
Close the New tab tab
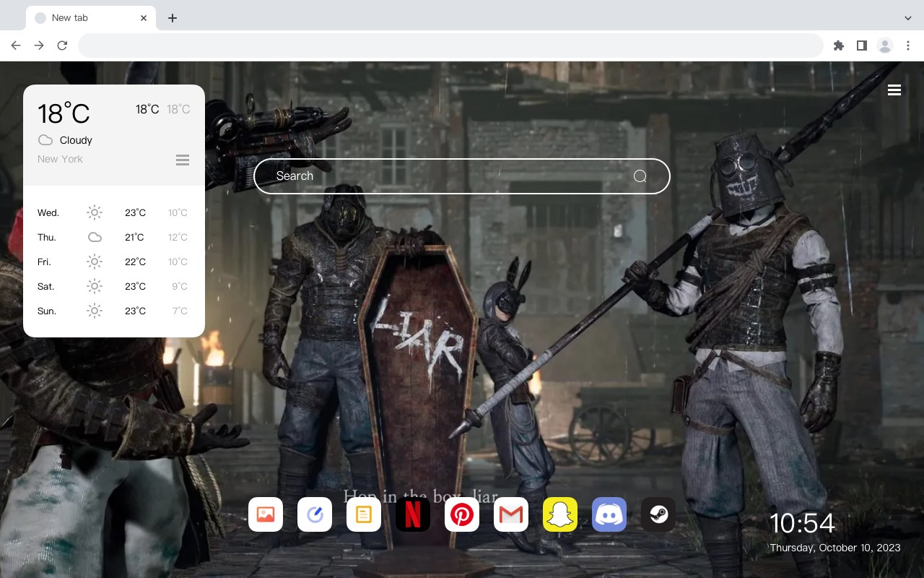(x=144, y=18)
